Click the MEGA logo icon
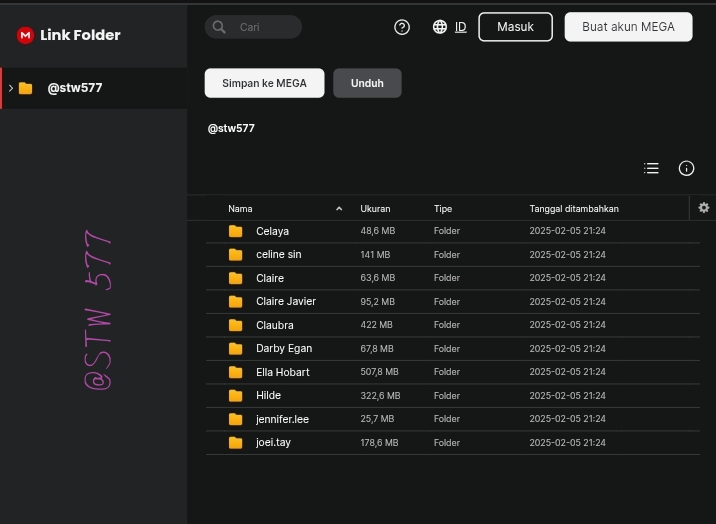This screenshot has width=716, height=524. [x=25, y=35]
